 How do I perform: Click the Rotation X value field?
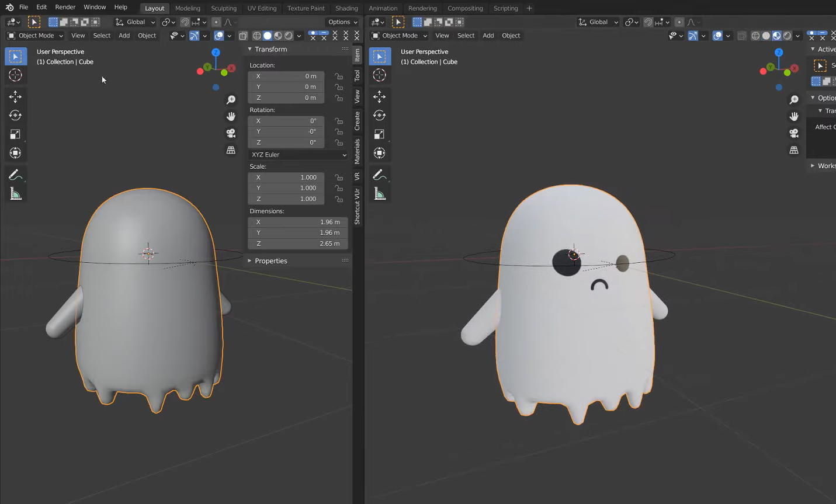click(x=286, y=121)
